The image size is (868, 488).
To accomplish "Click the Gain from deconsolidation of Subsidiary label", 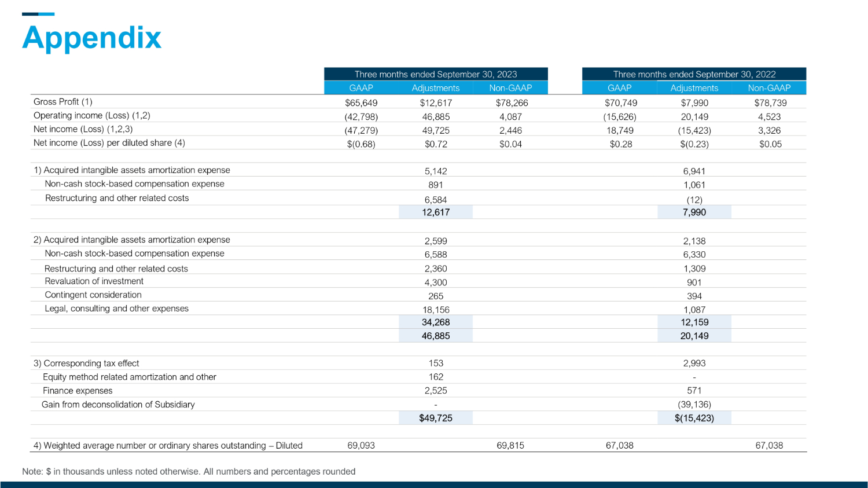I will click(118, 405).
